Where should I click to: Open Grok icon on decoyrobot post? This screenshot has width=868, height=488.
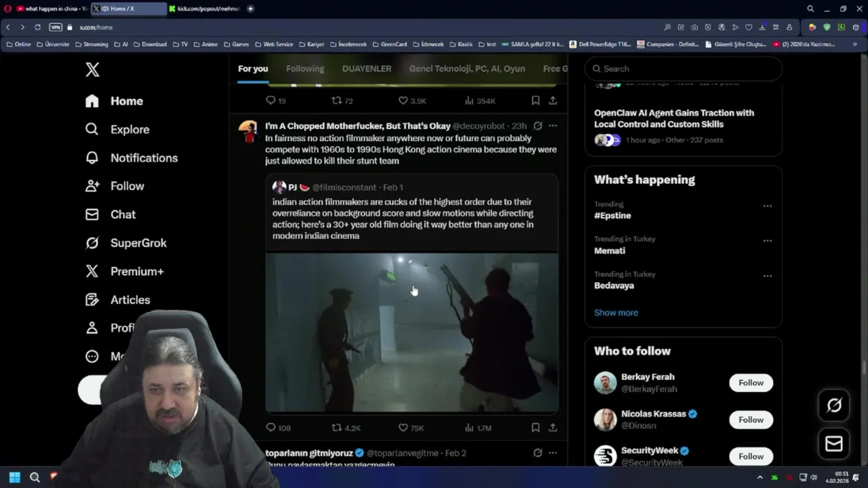coord(538,126)
